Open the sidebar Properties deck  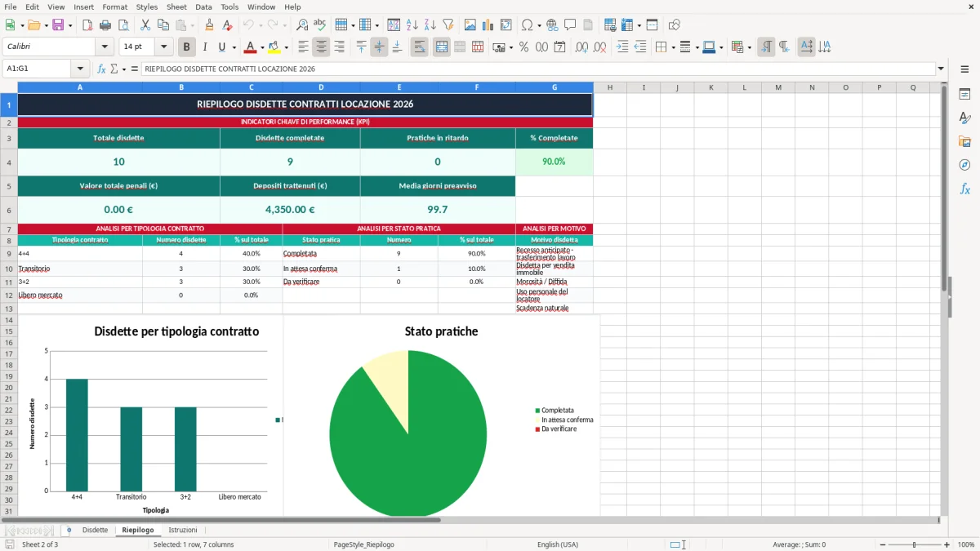point(964,95)
